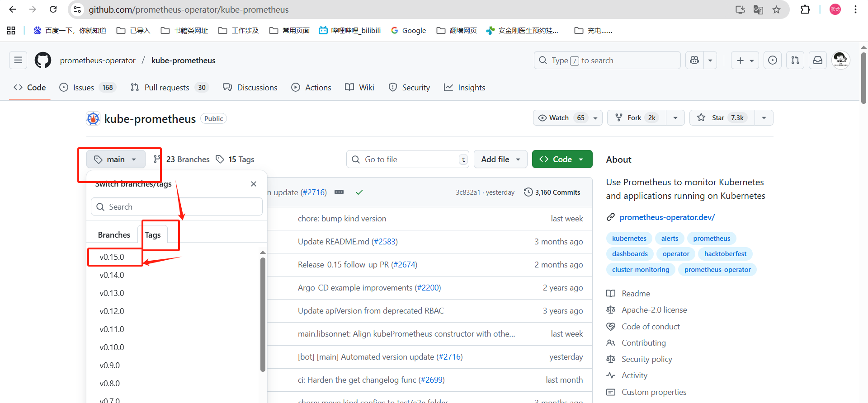
Task: Open the site info icon in address bar
Action: tap(77, 9)
